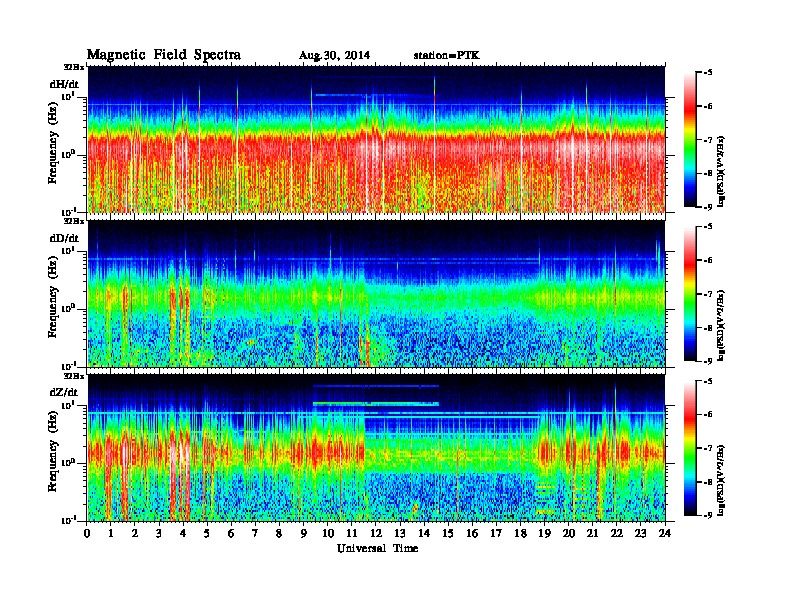The width and height of the screenshot is (792, 612).
Task: Click hour 15 on the Universal Time axis
Action: click(448, 534)
